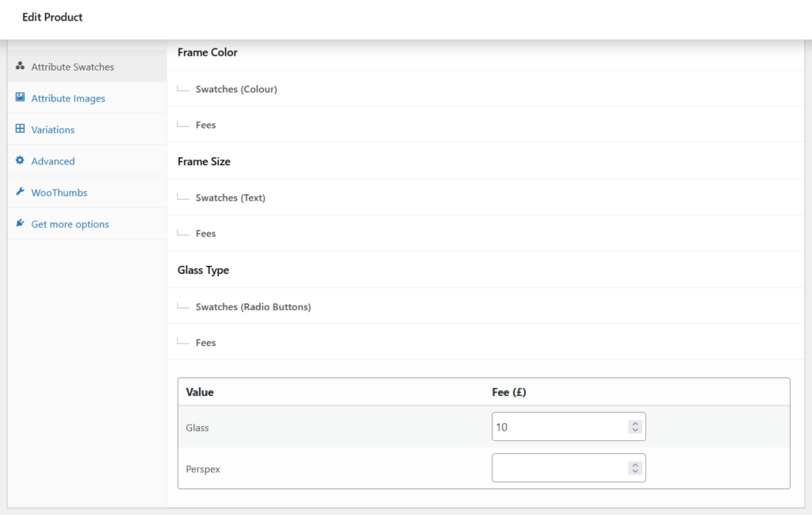The image size is (812, 515).
Task: Click the Attribute Swatches tab icon
Action: click(21, 67)
